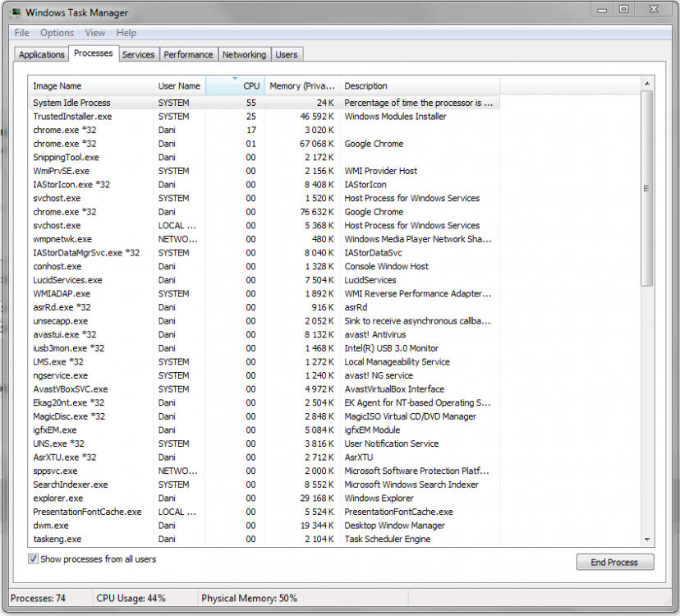Click the End Process button

pos(614,563)
